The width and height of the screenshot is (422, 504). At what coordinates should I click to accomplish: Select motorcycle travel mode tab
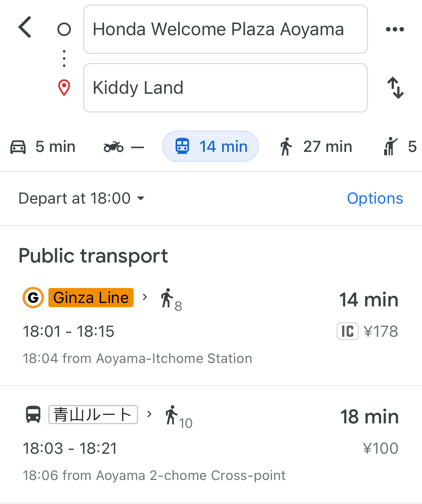pos(124,147)
